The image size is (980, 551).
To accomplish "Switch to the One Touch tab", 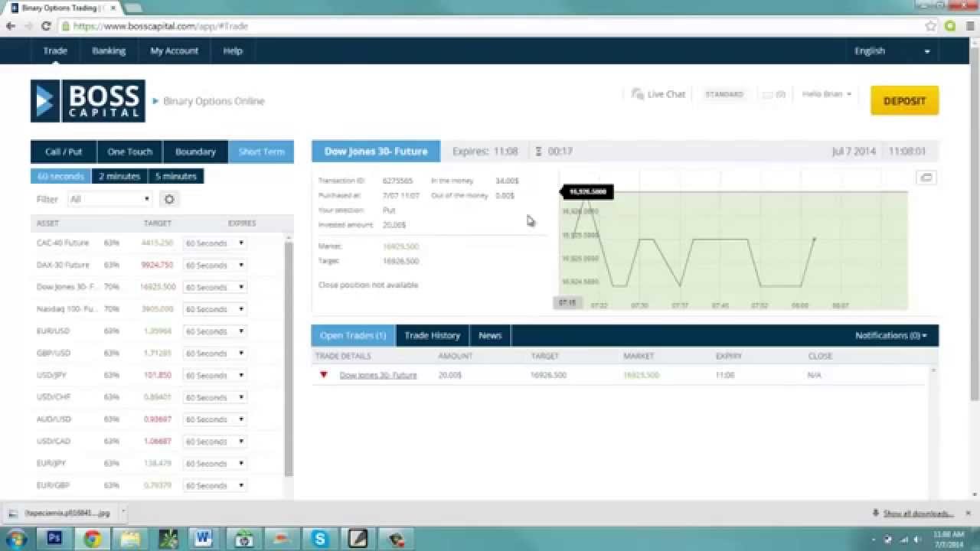I will click(129, 152).
